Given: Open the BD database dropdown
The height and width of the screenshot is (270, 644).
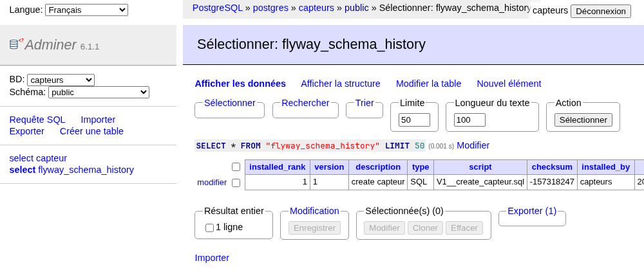Looking at the screenshot, I should 61,80.
